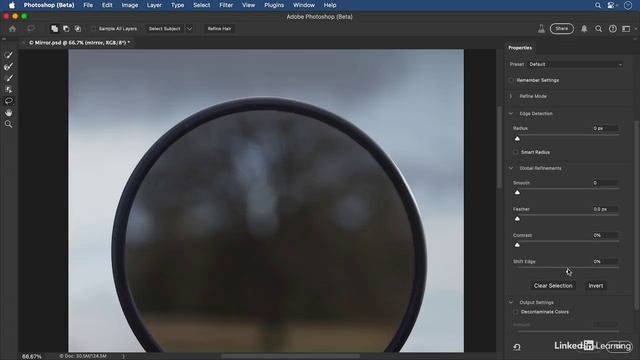Select the Object Selection tool
Viewport: 640px width, 360px height.
[8, 89]
